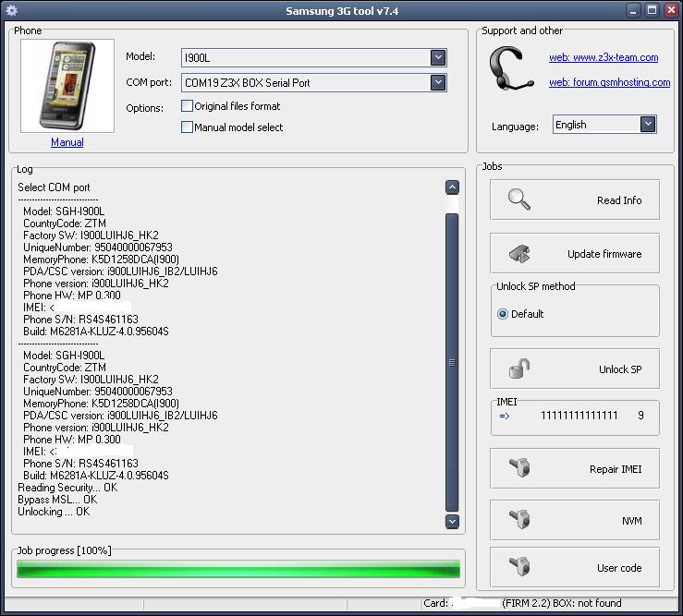Click the open padlock icon on Unlock SP
683x616 pixels.
click(x=519, y=368)
